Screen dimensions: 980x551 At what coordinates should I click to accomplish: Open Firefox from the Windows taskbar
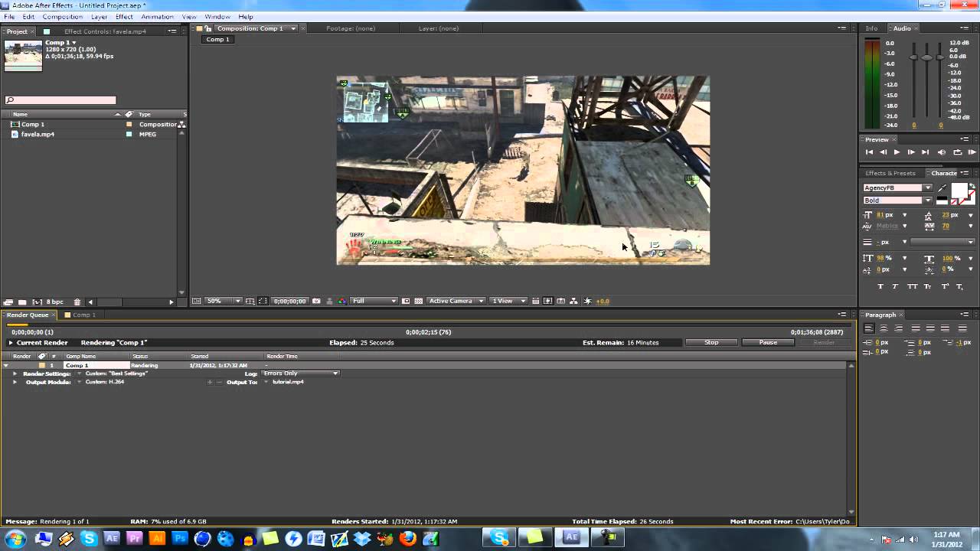pyautogui.click(x=408, y=539)
